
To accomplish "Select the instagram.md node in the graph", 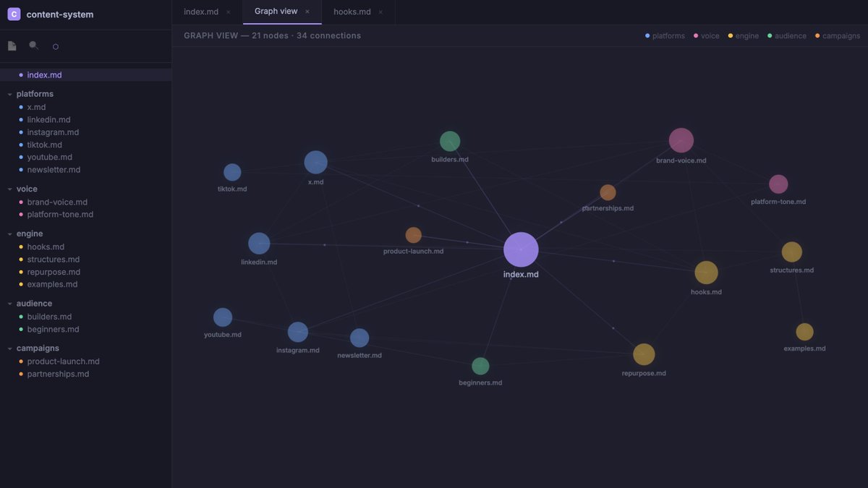I will tap(298, 333).
